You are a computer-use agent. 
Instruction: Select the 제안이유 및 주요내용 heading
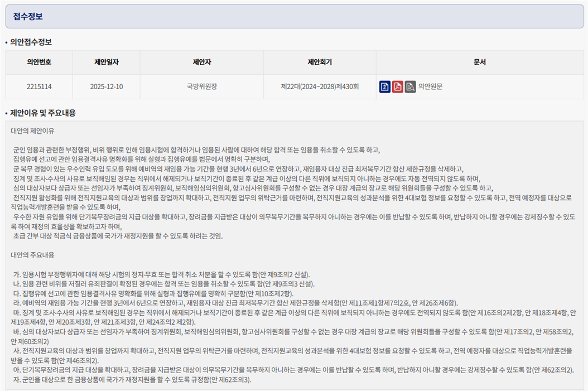coord(43,113)
